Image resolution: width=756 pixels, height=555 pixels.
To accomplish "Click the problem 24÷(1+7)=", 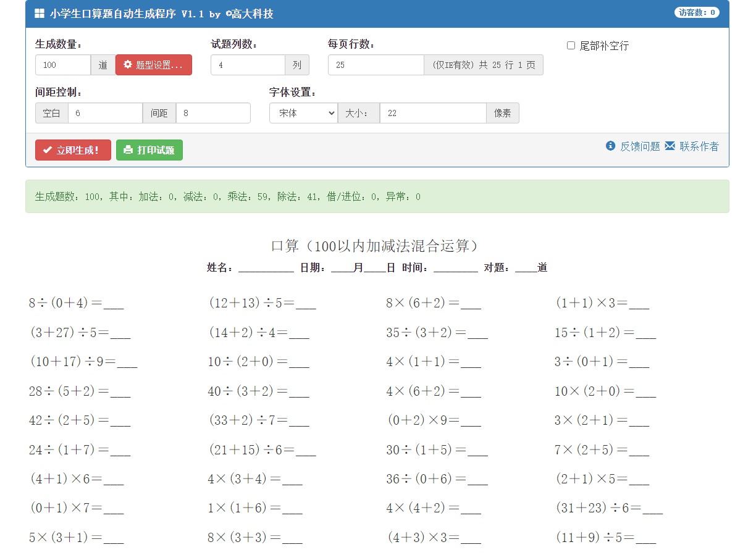I will point(80,450).
